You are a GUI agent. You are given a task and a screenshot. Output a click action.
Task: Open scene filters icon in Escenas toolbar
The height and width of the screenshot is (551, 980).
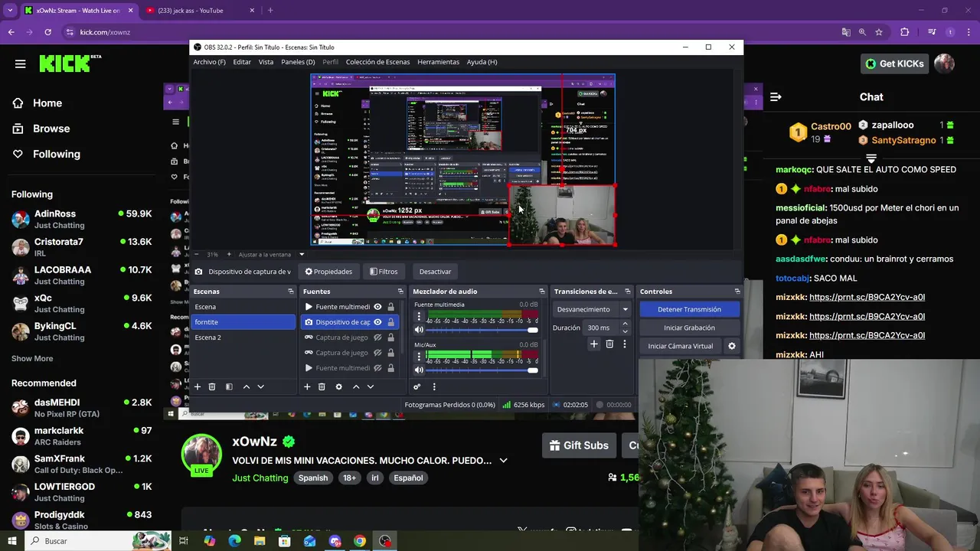229,387
